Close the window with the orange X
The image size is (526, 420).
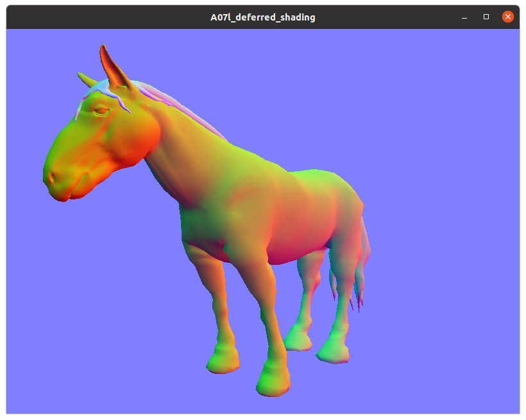(507, 17)
